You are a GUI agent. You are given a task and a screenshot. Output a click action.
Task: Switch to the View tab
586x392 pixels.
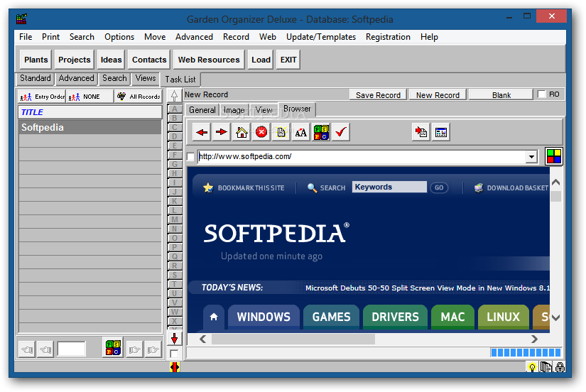click(x=264, y=110)
